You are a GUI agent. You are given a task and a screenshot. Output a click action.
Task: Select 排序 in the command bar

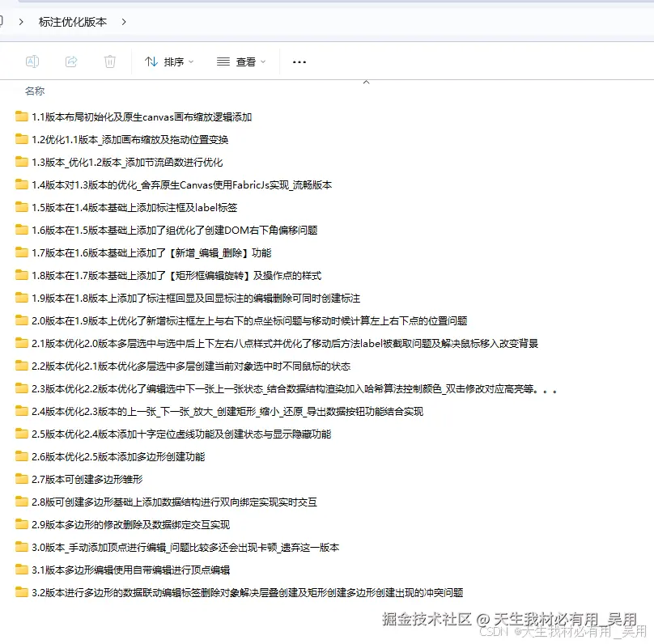click(174, 61)
